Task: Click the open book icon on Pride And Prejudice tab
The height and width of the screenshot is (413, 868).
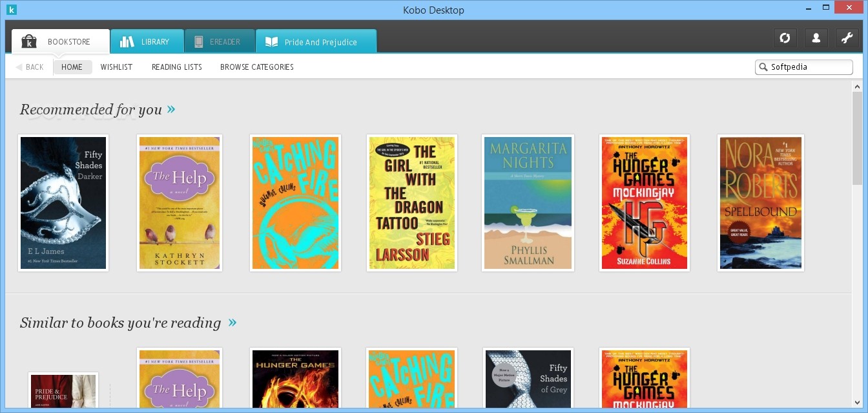Action: [x=271, y=42]
